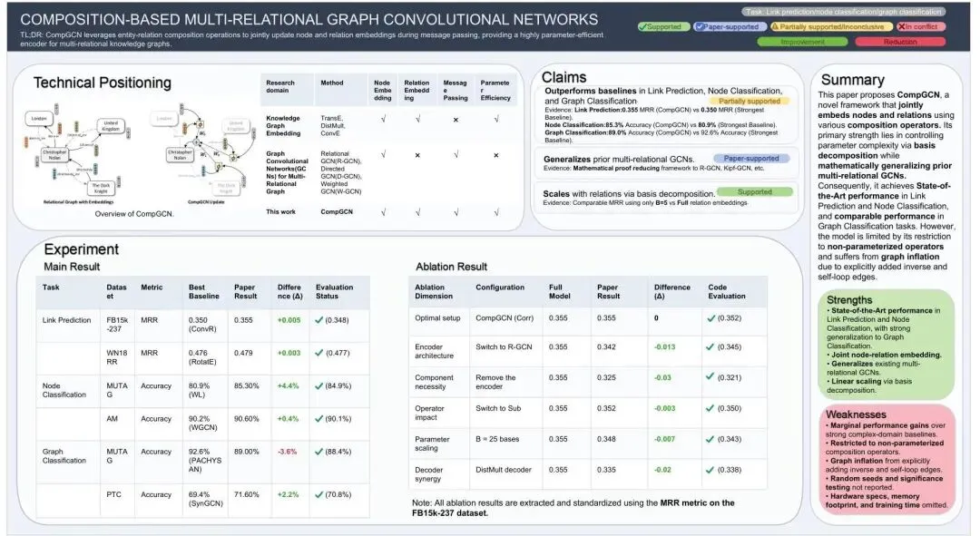Click the +2.2% difference value
Viewport: 980px width, 536px height.
click(289, 495)
